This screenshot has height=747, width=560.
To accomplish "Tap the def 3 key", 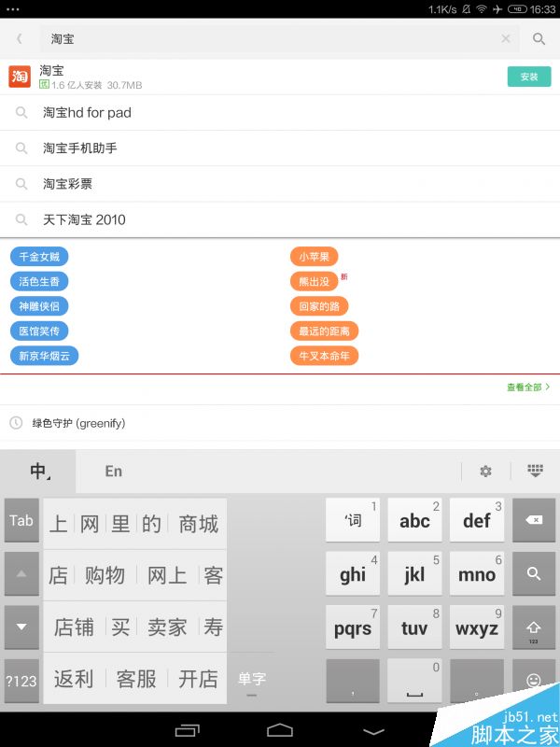I will pos(477,520).
